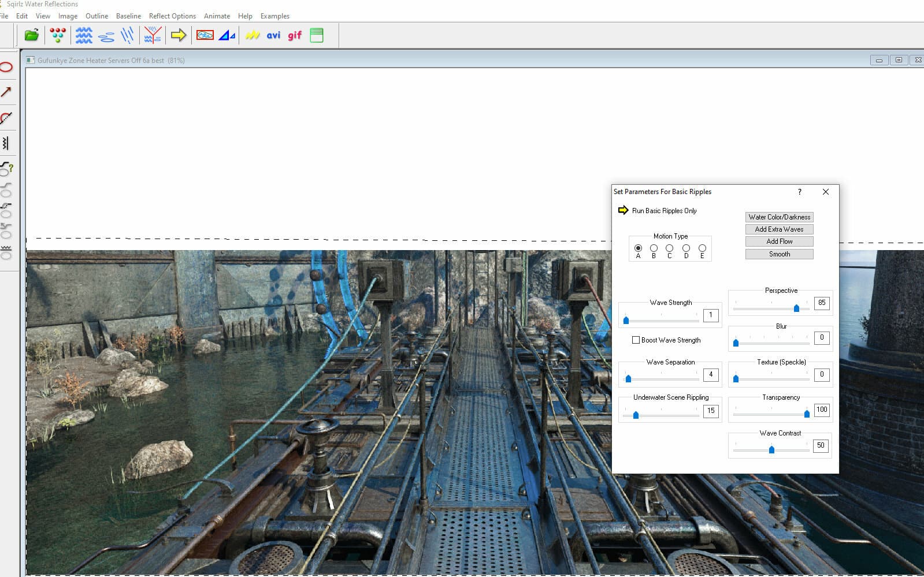Click the Underwater Scene Rippling value field
Screen dimensions: 924x577
click(x=711, y=411)
